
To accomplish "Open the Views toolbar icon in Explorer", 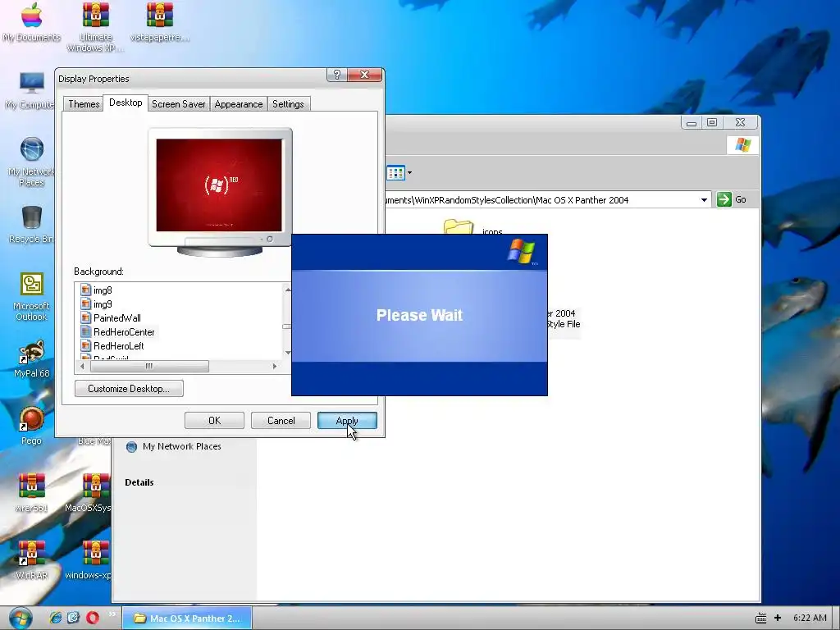I will point(395,172).
